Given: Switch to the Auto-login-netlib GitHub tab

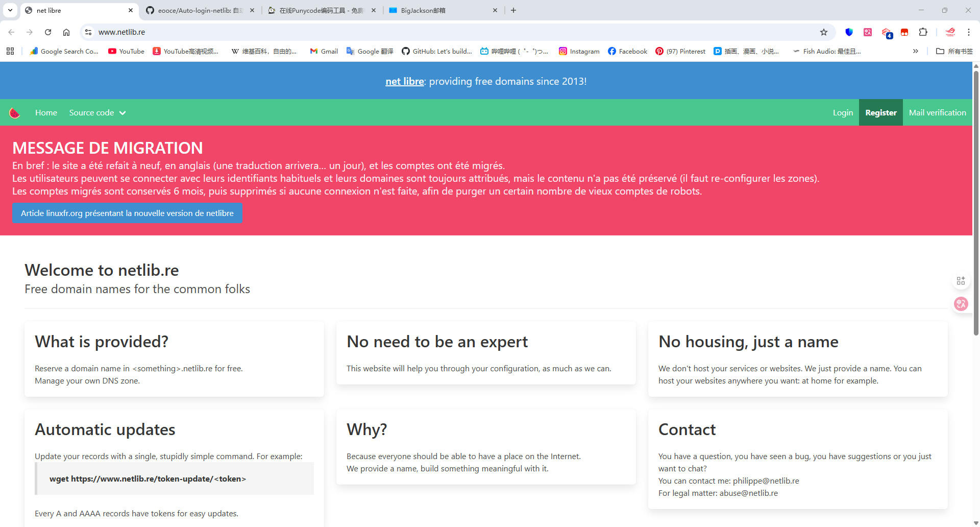Looking at the screenshot, I should [199, 10].
